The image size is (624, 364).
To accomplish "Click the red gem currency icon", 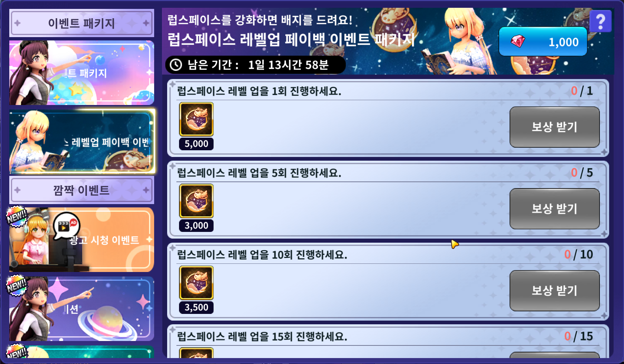I will pyautogui.click(x=518, y=41).
